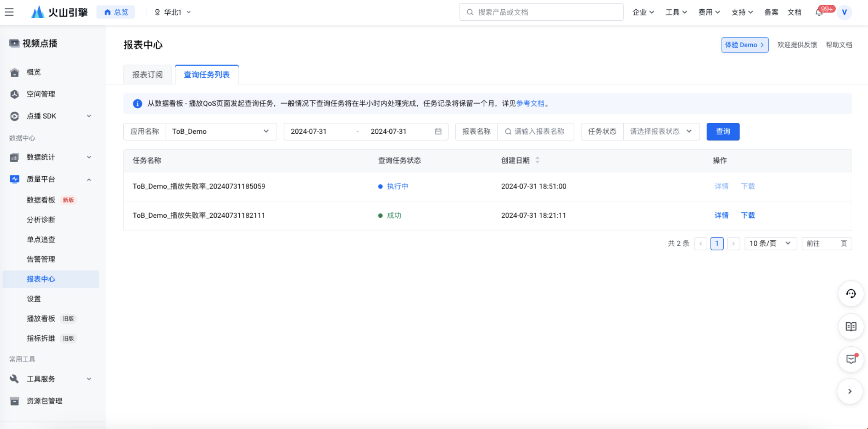Open the 费用 dropdown menu
Image resolution: width=868 pixels, height=429 pixels.
709,12
